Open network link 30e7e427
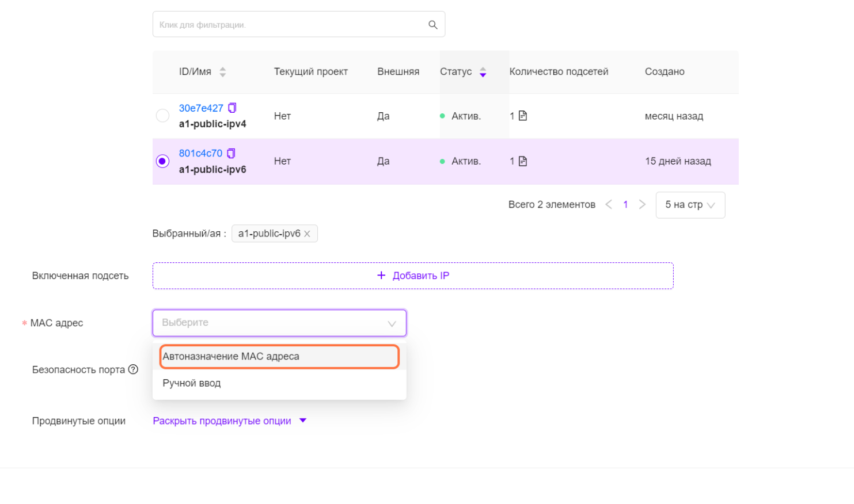 pos(201,108)
